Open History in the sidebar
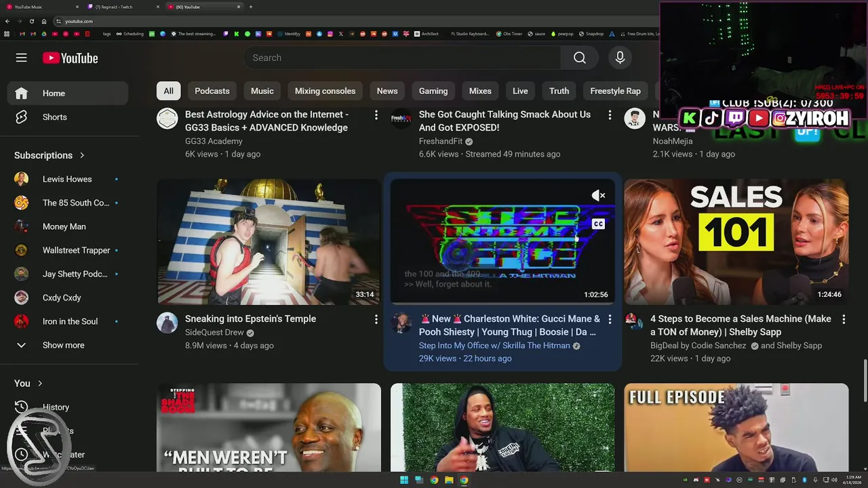Screen dimensions: 868x488 coord(68,407)
